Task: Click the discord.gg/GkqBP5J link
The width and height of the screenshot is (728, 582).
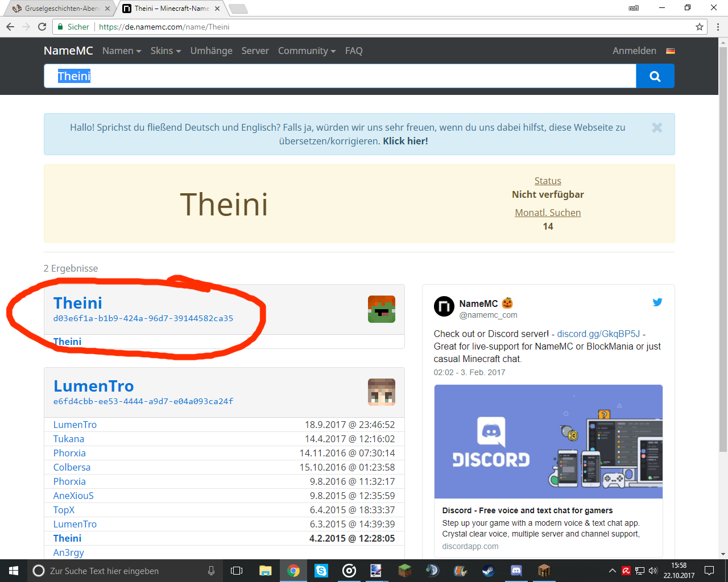Action: point(598,334)
